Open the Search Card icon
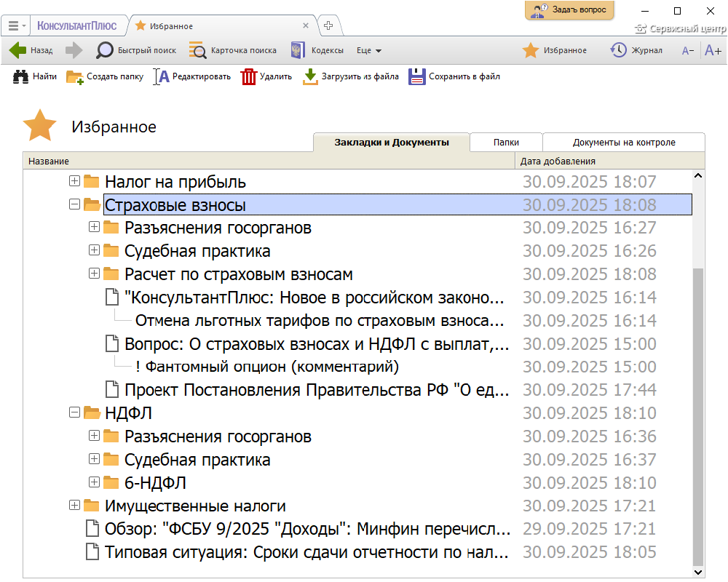728x582 pixels. click(197, 50)
